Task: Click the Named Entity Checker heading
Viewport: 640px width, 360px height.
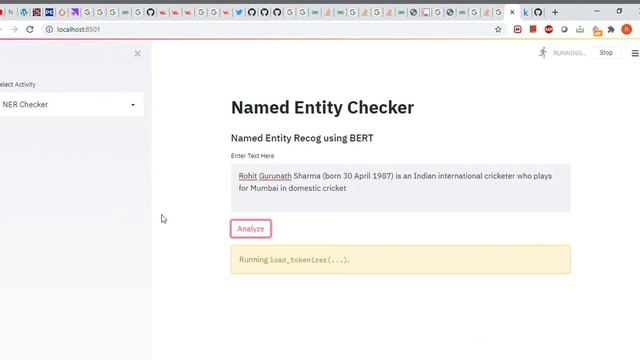Action: click(322, 107)
